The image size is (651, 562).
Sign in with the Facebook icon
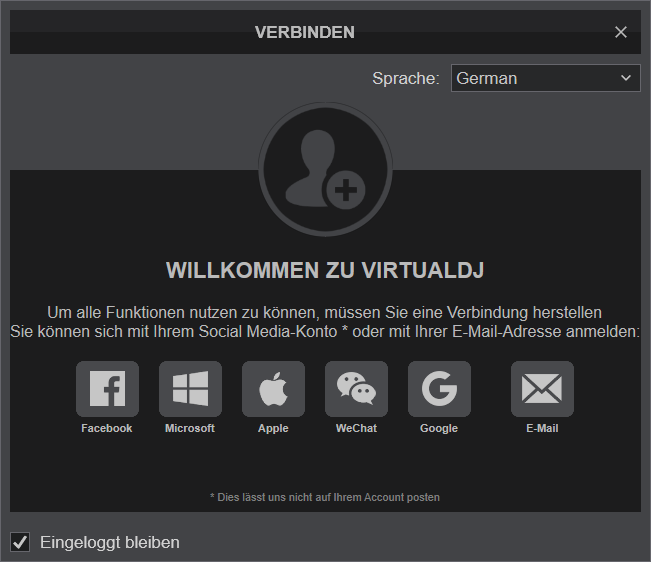[x=107, y=389]
